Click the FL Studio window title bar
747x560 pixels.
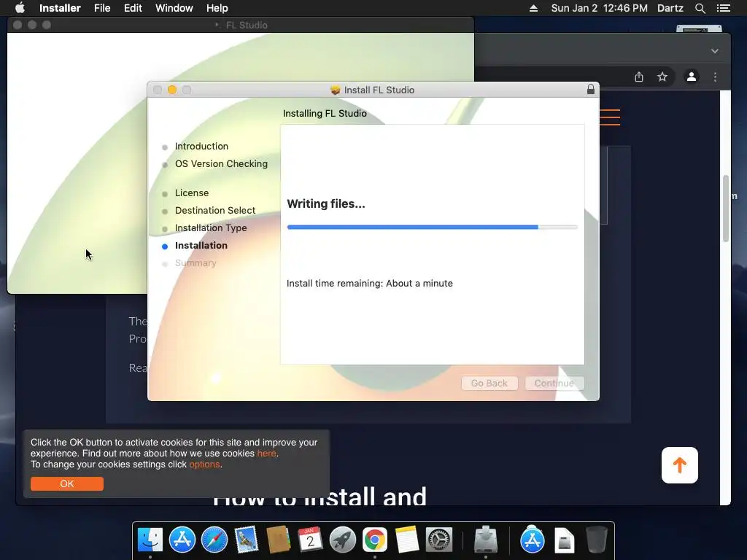coord(241,25)
